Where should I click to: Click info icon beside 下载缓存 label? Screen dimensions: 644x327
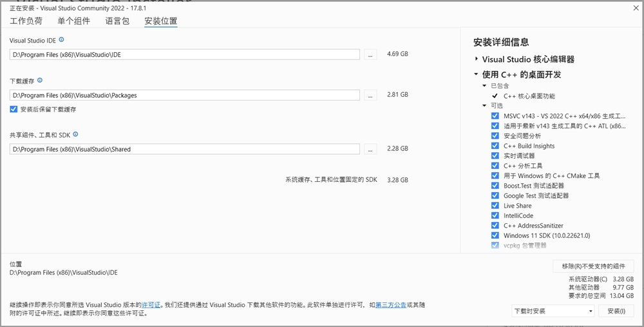click(x=40, y=80)
